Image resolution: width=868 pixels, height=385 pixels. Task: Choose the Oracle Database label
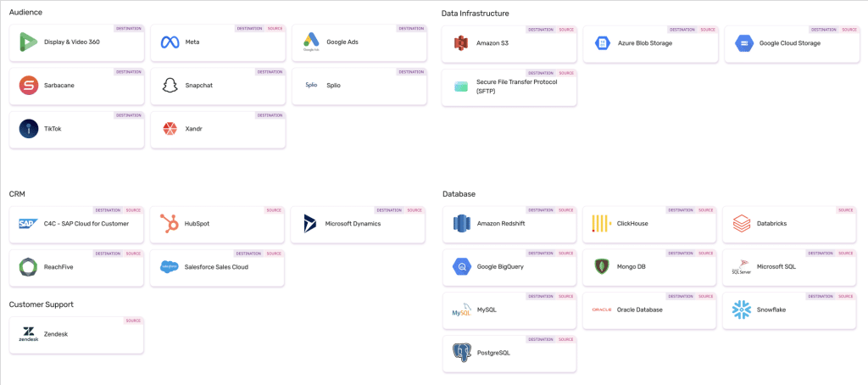[x=640, y=310]
